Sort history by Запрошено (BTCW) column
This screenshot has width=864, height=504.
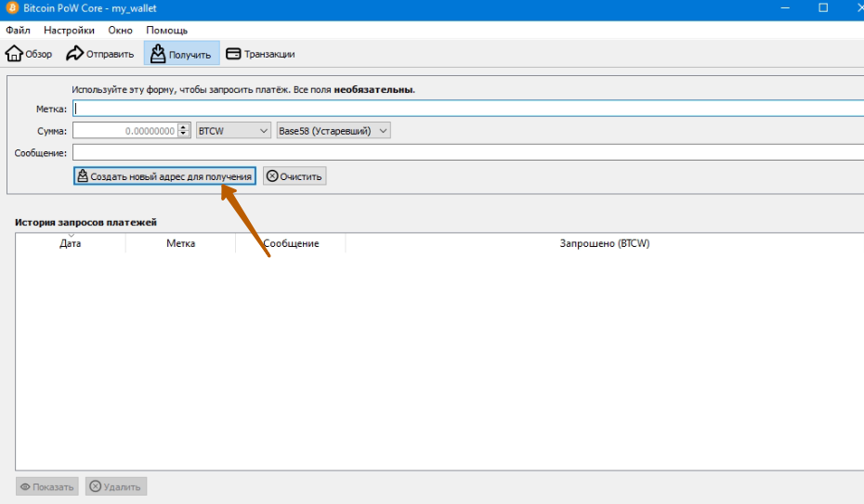(x=605, y=243)
